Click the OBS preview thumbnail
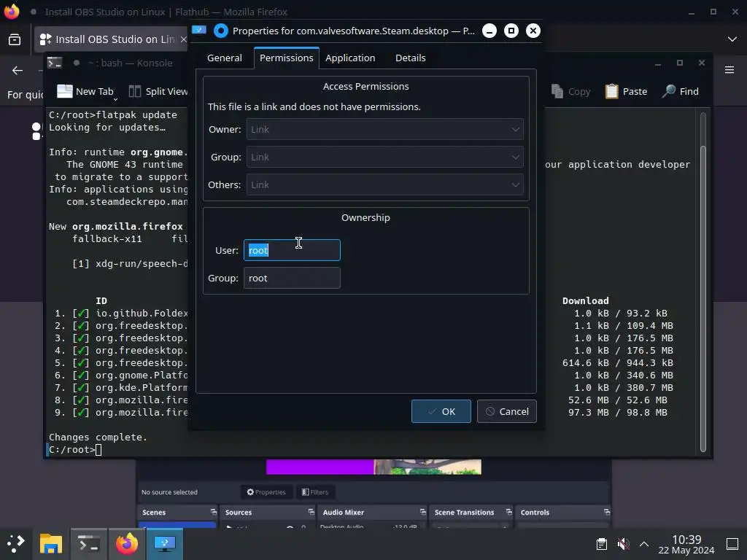 click(373, 467)
